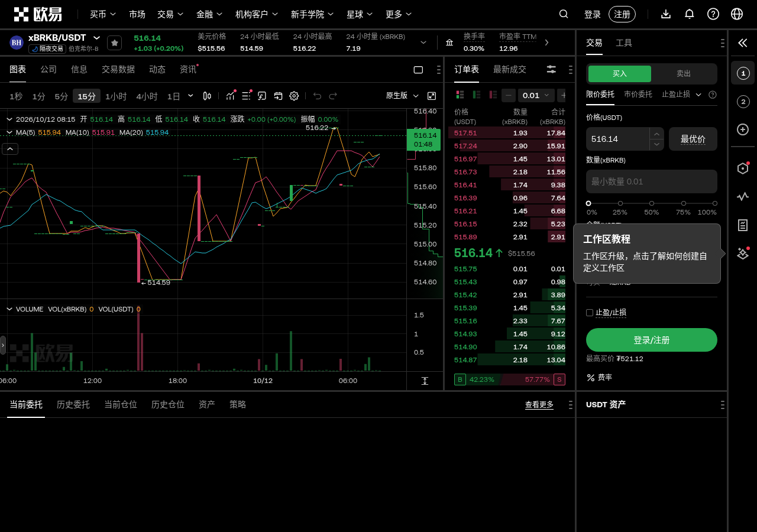757x532 pixels.
Task: Open the more timeframes dropdown after 1日
Action: click(x=190, y=96)
